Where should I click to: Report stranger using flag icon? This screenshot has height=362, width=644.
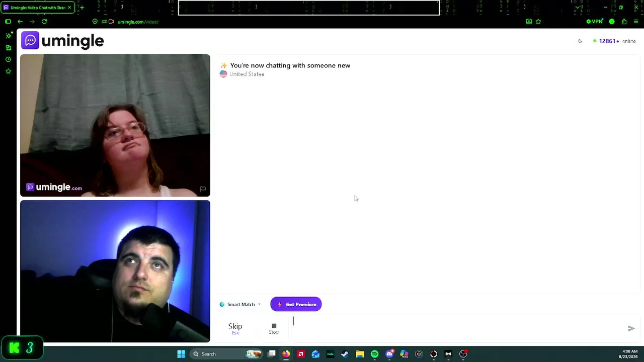(203, 189)
